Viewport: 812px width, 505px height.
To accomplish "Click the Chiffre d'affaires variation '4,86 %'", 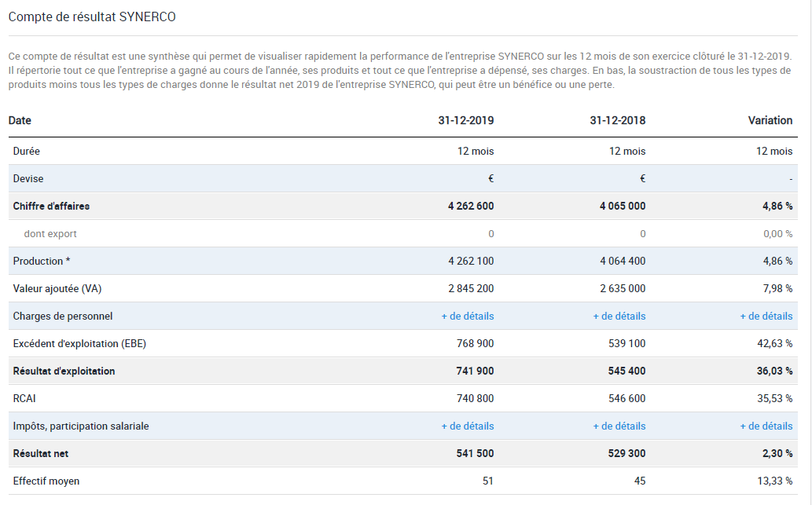I will (x=777, y=206).
